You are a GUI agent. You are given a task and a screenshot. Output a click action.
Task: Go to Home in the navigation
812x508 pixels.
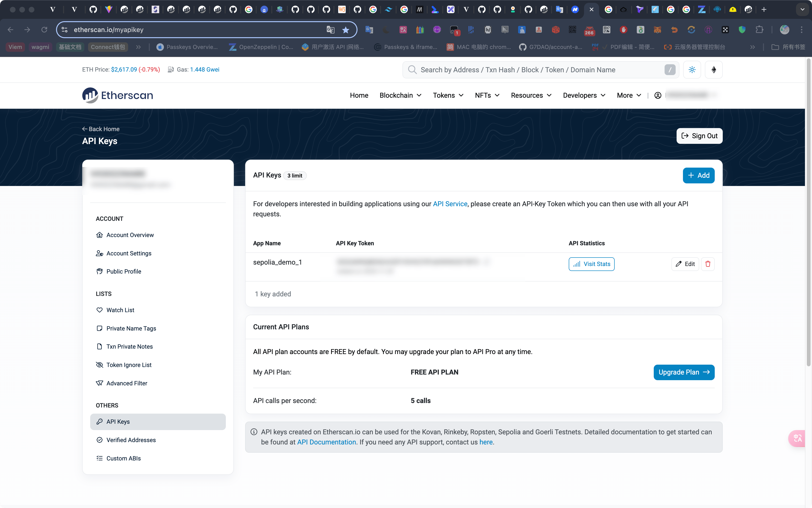coord(359,95)
